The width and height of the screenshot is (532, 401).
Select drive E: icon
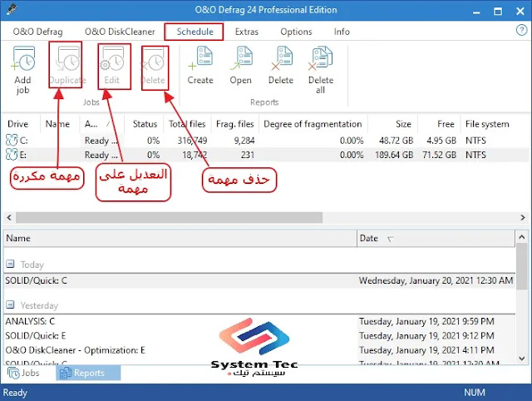(12, 155)
